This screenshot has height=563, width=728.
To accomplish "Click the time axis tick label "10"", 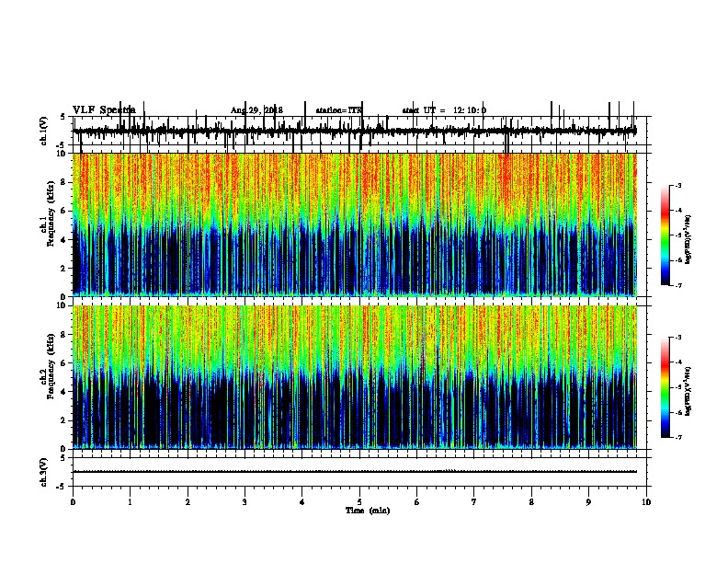I will point(646,502).
